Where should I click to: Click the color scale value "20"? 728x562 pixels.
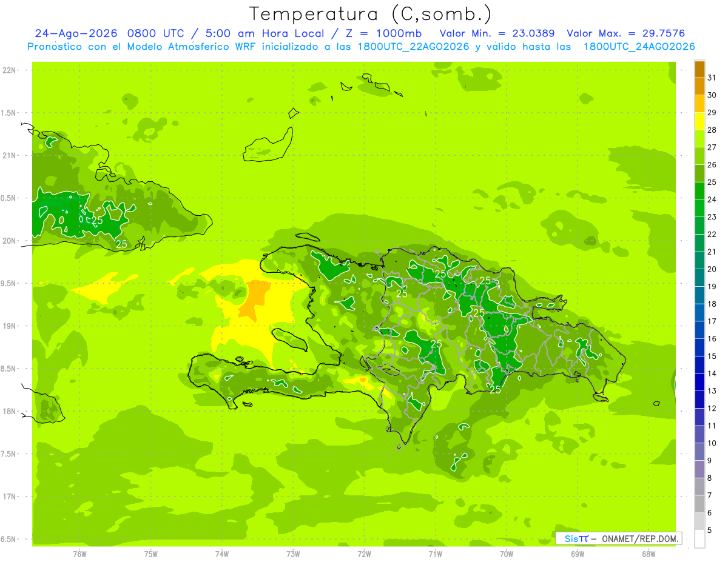[x=712, y=269]
